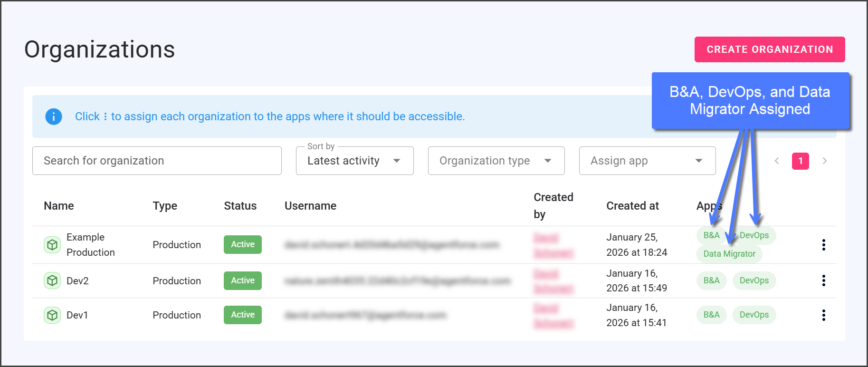Click the cube icon beside Dev2

click(x=52, y=280)
